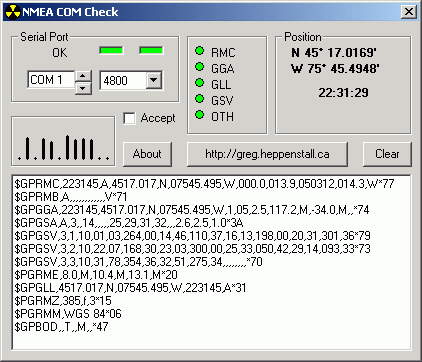Click the $GPBOD sentence line
The height and width of the screenshot is (362, 422).
(61, 327)
